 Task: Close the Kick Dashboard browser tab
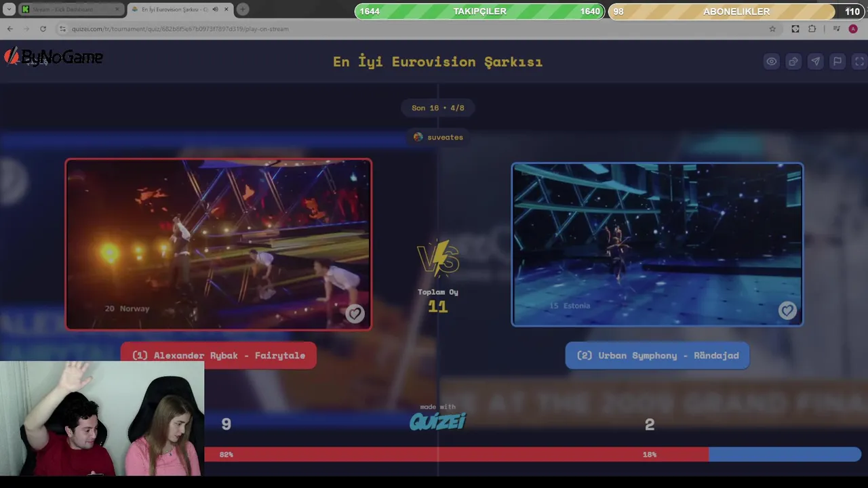pos(117,9)
